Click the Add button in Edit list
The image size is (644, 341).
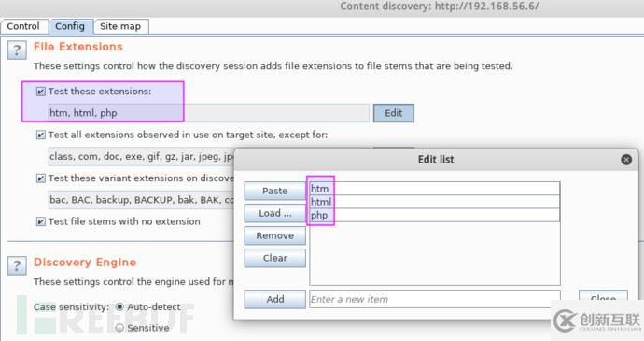point(274,299)
